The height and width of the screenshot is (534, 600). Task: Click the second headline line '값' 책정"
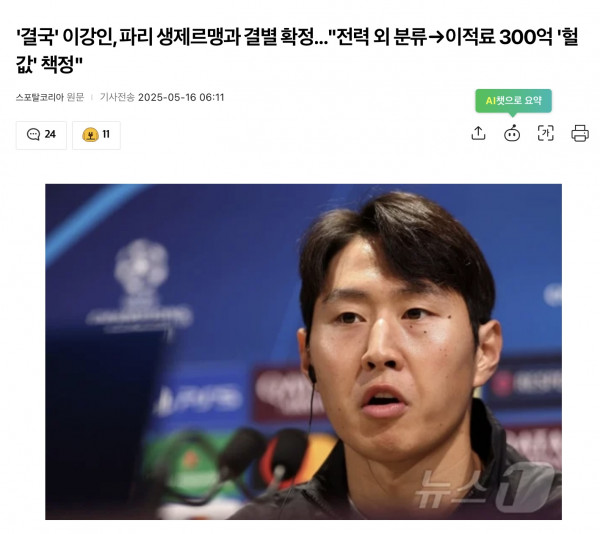click(49, 64)
